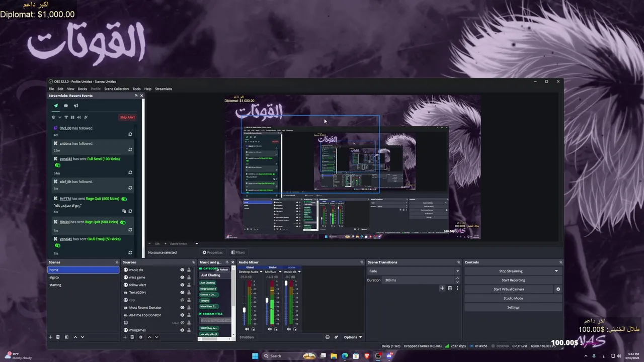Screen dimensions: 644x362
Task: Hide the music dis source
Action: click(182, 270)
